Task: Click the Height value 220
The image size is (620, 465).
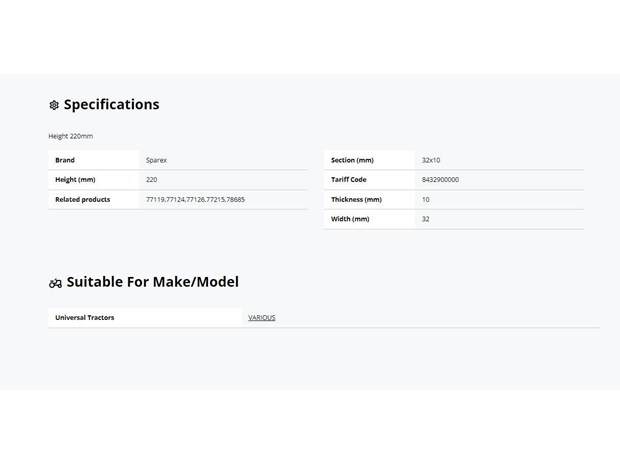Action: pos(151,180)
